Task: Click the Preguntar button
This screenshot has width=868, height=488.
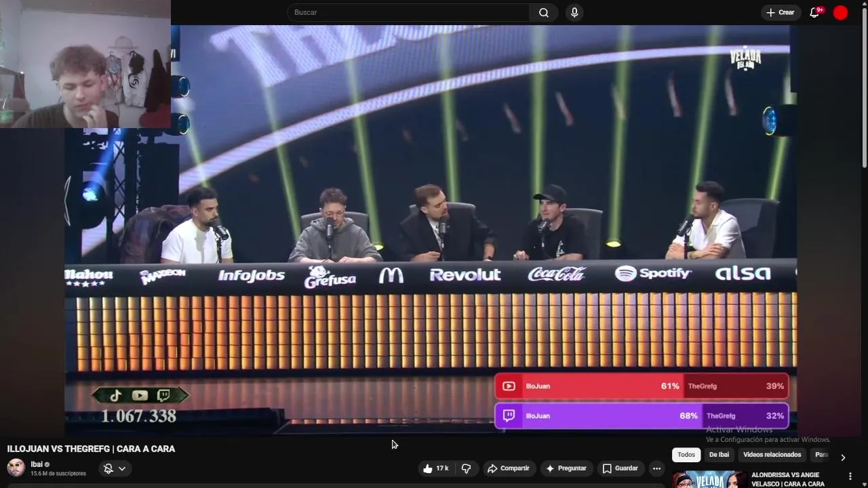Action: (x=566, y=468)
